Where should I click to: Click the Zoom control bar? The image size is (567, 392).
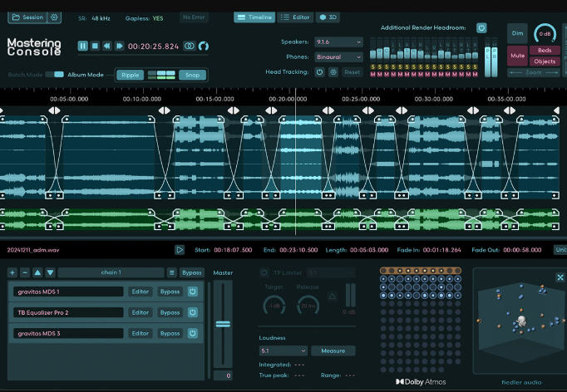tap(534, 72)
